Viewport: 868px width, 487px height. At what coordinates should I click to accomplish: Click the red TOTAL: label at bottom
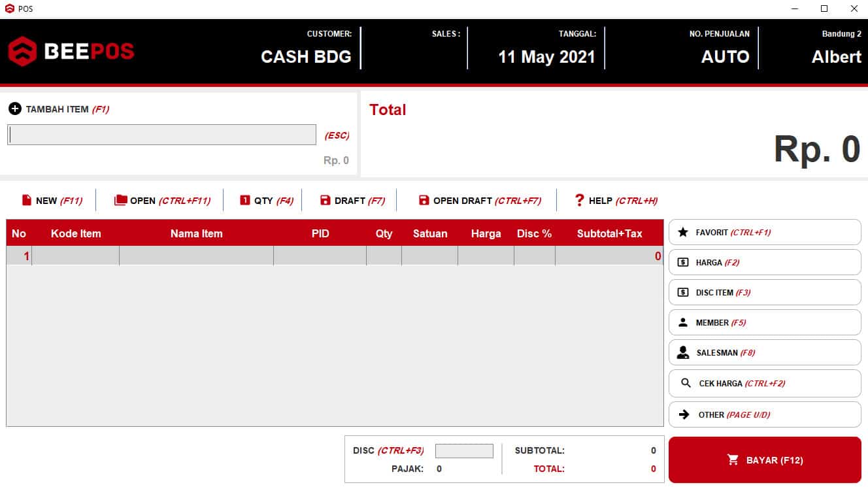[x=549, y=469]
